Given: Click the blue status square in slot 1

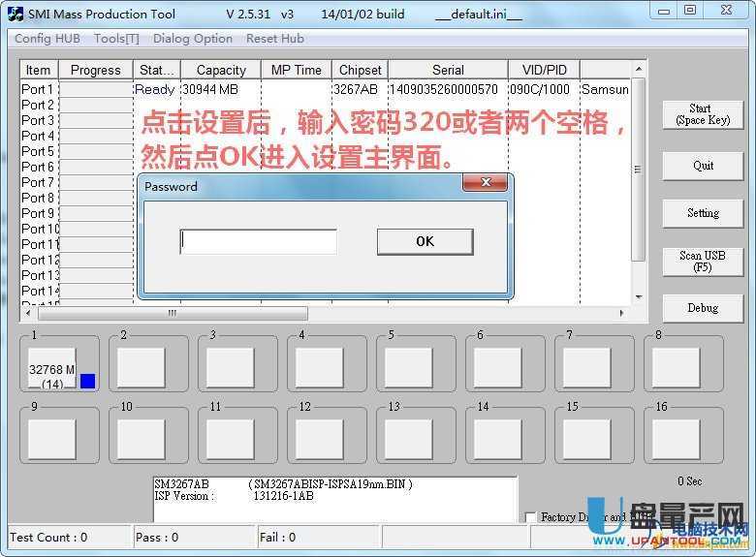Looking at the screenshot, I should click(87, 381).
